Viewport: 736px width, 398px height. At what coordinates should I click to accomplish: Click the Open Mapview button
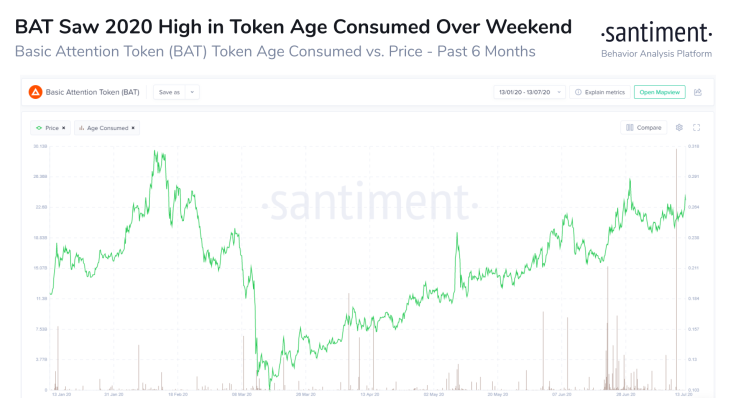tap(659, 92)
